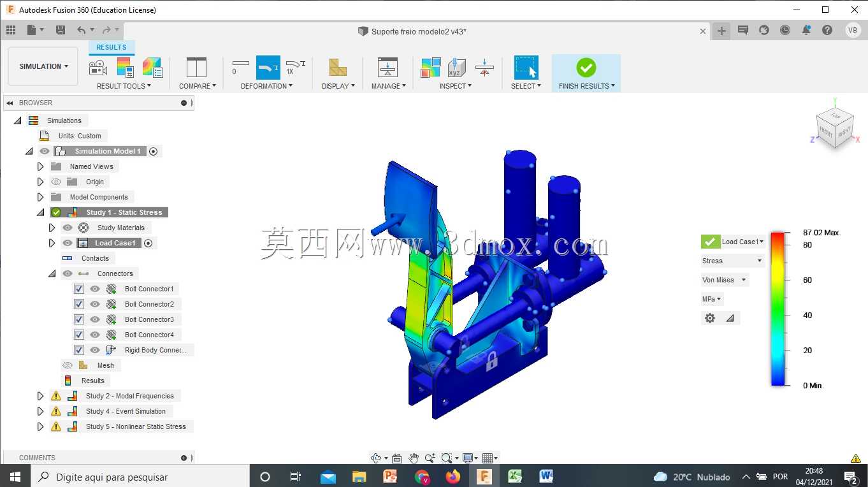Open the job status clock icon
Viewport: 868px width, 487px height.
(785, 30)
